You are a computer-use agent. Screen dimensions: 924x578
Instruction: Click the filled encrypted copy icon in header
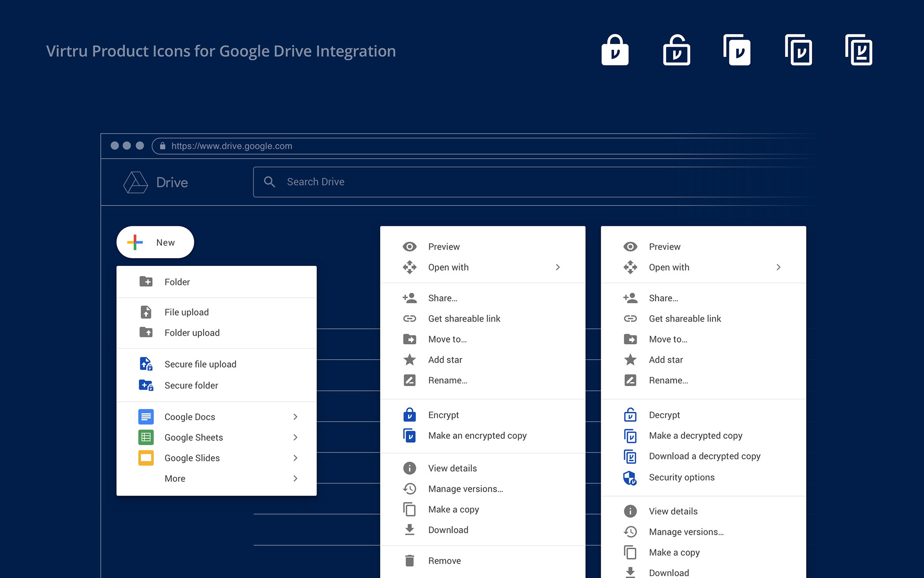pos(737,50)
